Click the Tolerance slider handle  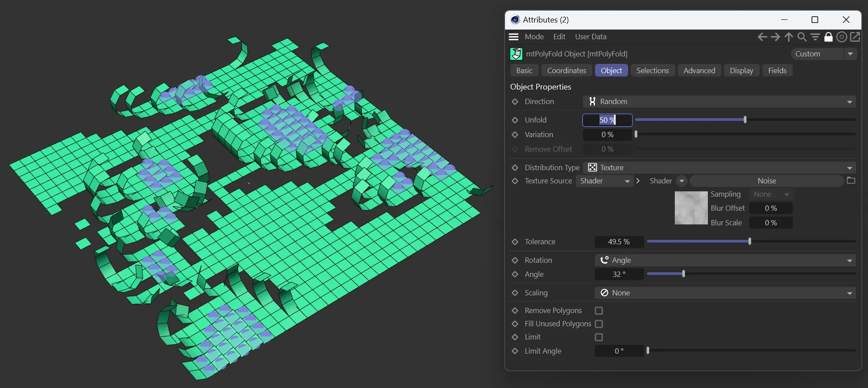click(749, 242)
